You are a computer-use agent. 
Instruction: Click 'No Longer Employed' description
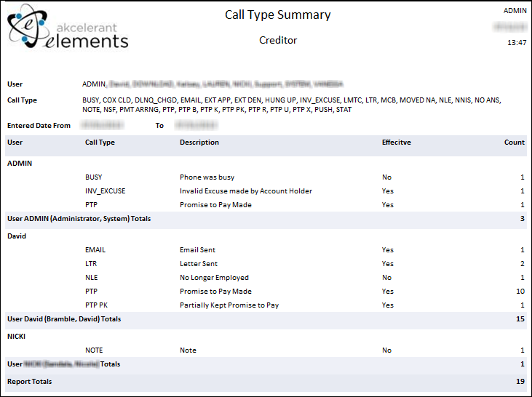tap(214, 278)
